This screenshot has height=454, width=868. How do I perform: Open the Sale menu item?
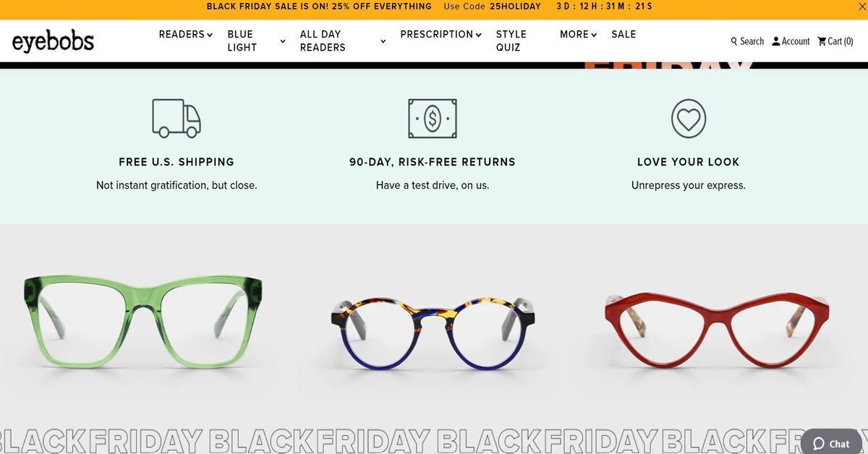coord(624,34)
